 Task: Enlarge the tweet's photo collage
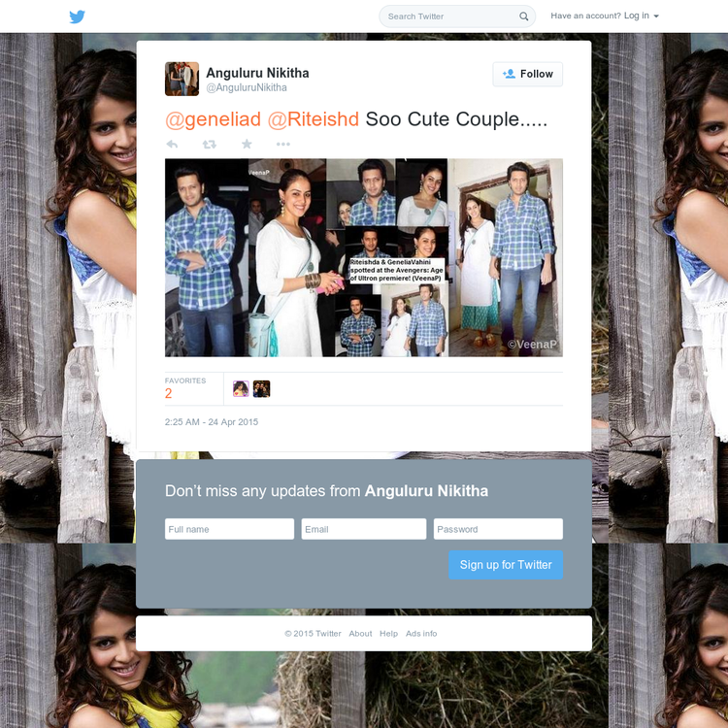(364, 257)
